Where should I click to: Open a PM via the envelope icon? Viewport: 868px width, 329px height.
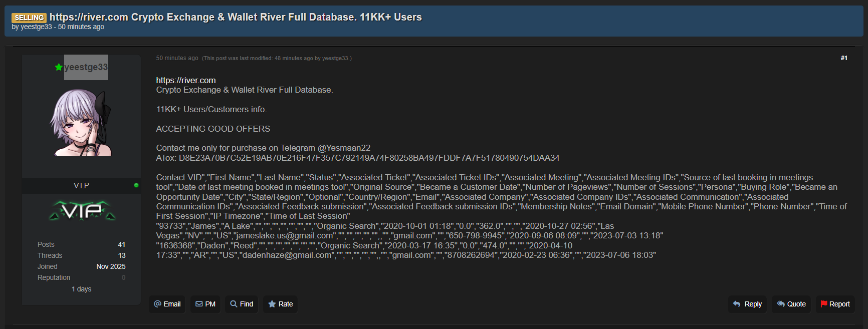click(x=199, y=304)
